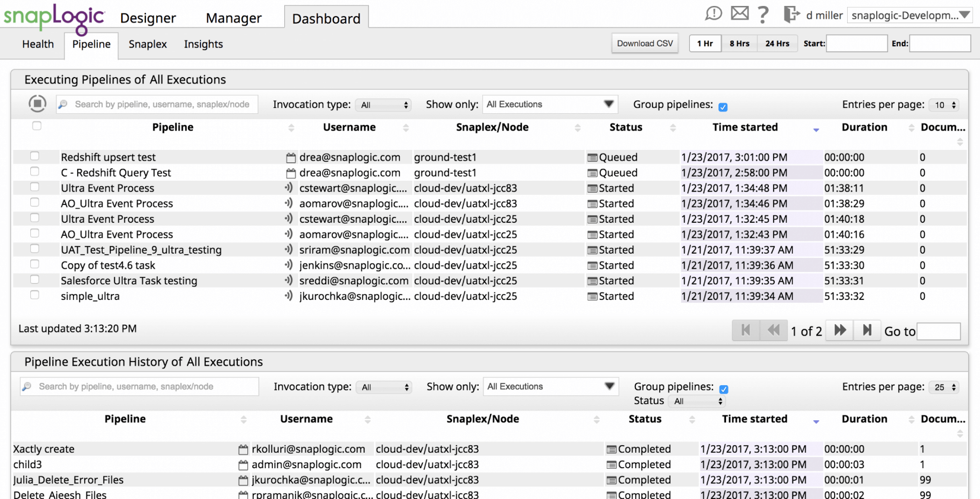Focus the executing pipelines search box
This screenshot has width=980, height=499.
tap(157, 104)
